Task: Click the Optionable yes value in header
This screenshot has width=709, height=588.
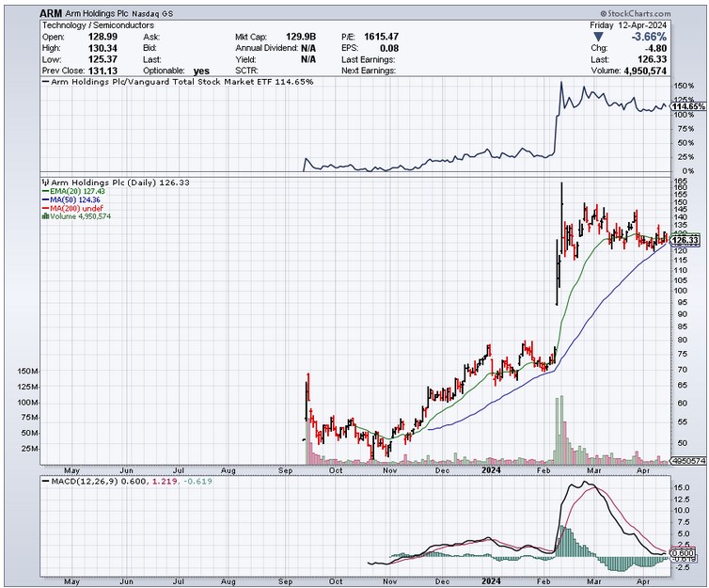Action: [201, 70]
